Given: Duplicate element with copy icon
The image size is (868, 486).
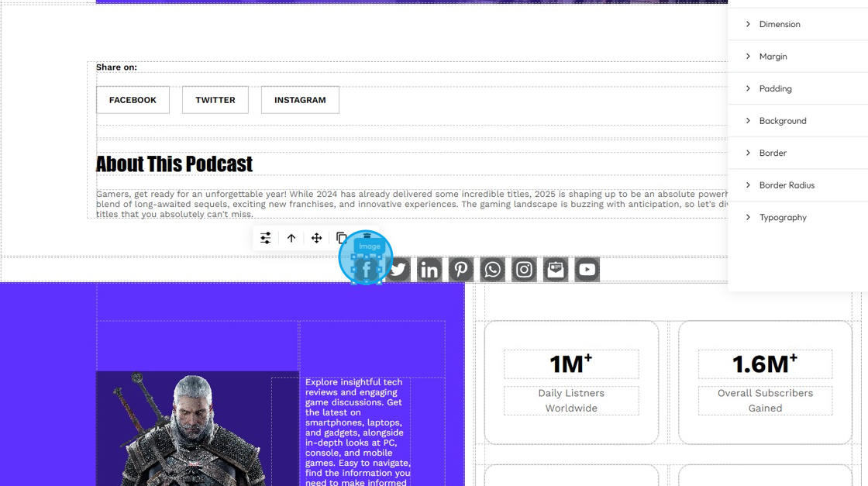Looking at the screenshot, I should pyautogui.click(x=342, y=238).
